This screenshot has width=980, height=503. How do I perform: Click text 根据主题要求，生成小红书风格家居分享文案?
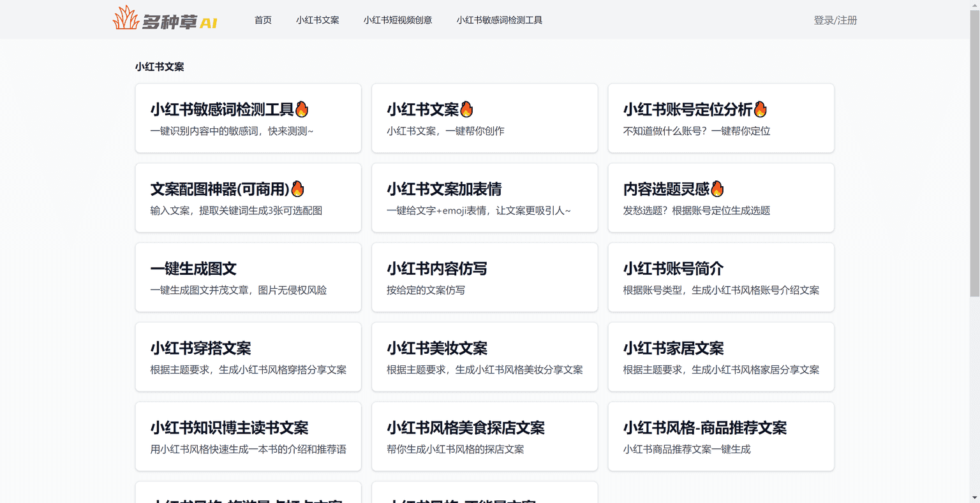pyautogui.click(x=721, y=370)
